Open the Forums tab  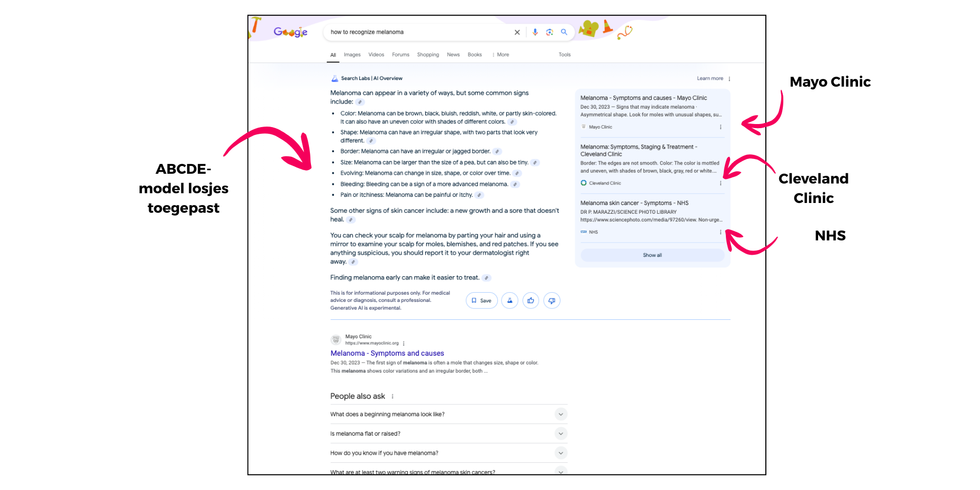tap(401, 55)
